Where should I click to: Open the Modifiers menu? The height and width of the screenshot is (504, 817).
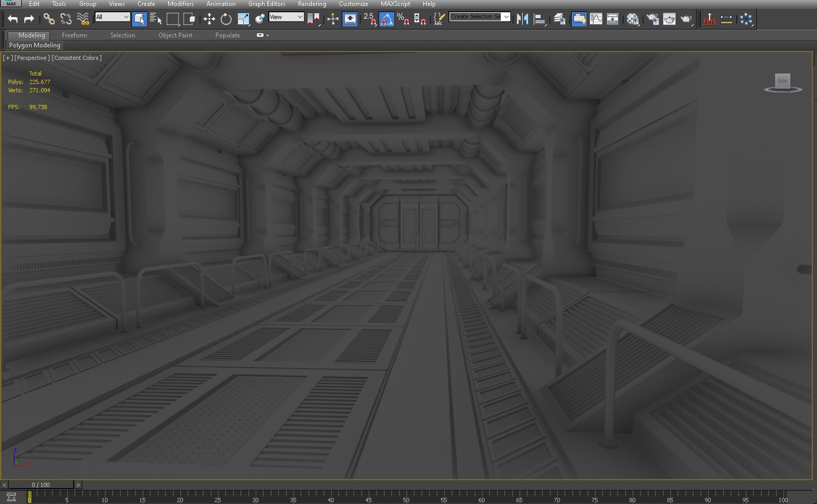pyautogui.click(x=181, y=4)
